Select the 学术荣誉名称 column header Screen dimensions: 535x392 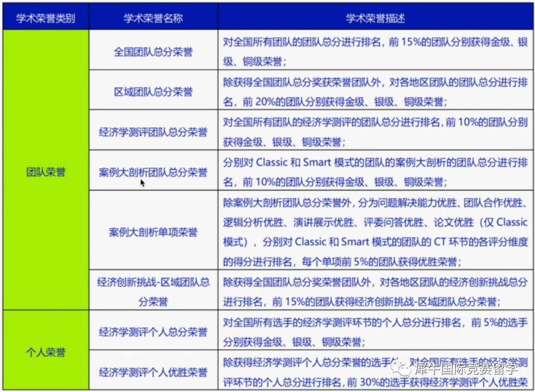[153, 18]
